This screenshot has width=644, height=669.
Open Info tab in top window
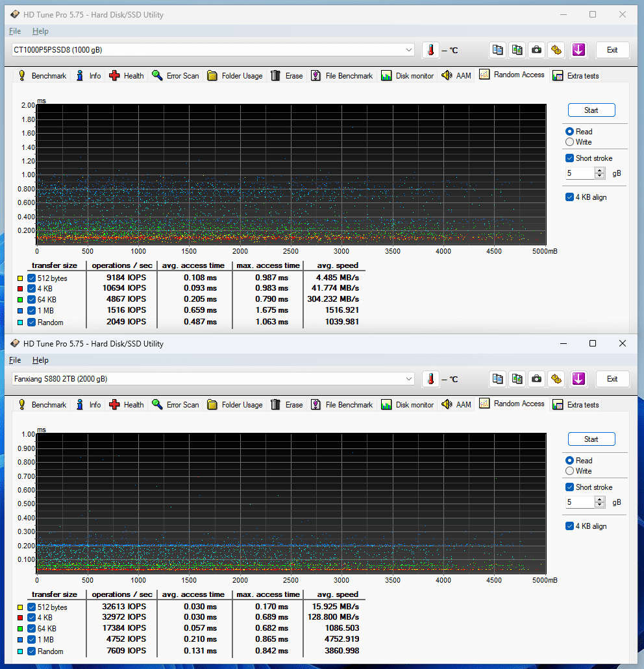pyautogui.click(x=89, y=76)
